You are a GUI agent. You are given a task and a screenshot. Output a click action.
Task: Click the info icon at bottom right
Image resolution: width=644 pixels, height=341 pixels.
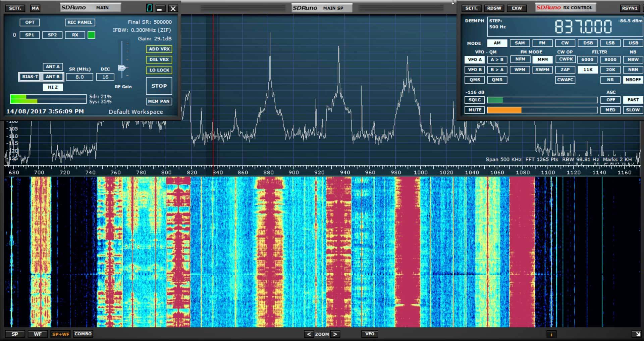click(552, 334)
